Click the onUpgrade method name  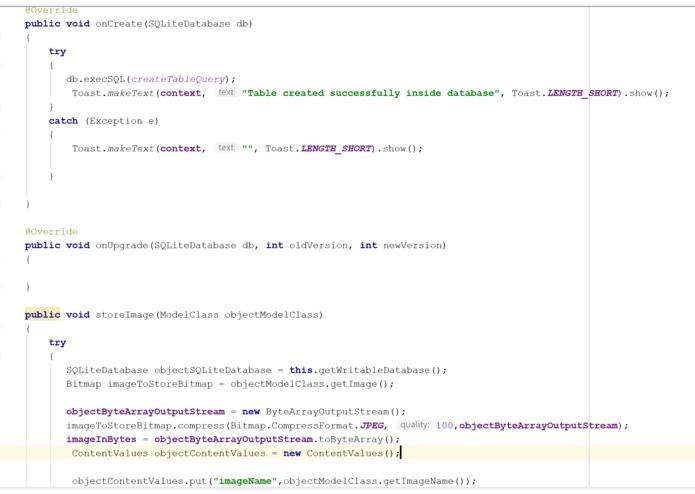tap(121, 245)
